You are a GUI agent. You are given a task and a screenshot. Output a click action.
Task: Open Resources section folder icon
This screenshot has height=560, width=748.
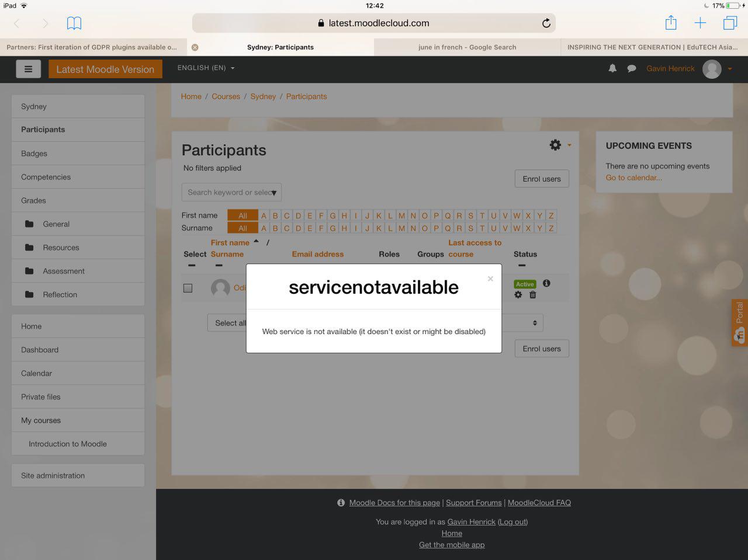(x=29, y=248)
